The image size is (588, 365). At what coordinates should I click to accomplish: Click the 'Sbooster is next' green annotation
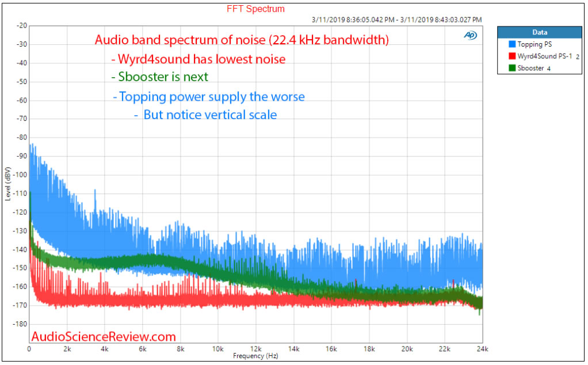(159, 77)
